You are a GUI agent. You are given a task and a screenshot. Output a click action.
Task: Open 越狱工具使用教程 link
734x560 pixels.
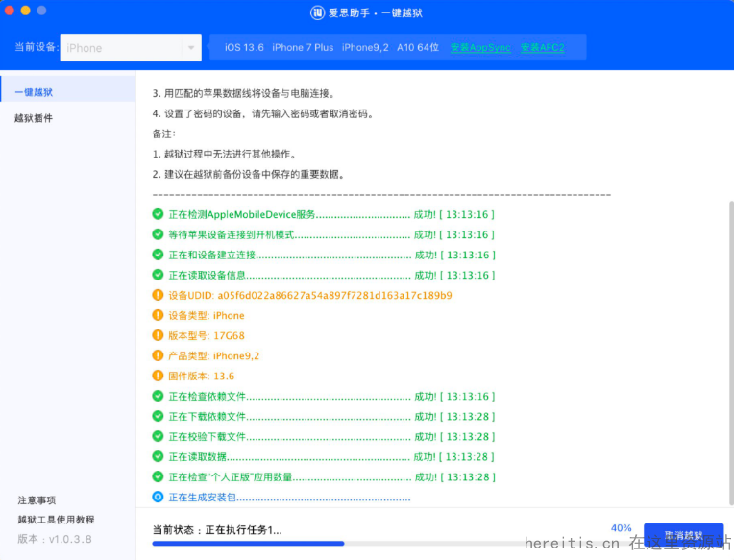click(x=56, y=520)
